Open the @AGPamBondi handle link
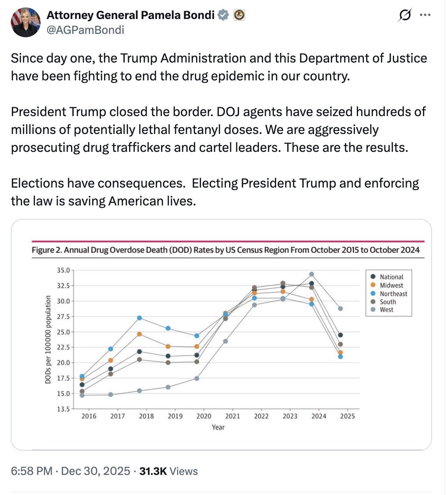The height and width of the screenshot is (495, 448). (85, 30)
